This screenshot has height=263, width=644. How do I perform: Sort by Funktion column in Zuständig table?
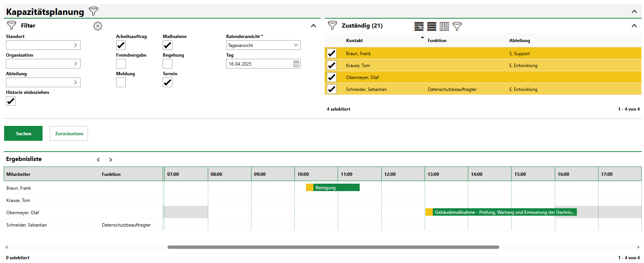click(x=437, y=41)
